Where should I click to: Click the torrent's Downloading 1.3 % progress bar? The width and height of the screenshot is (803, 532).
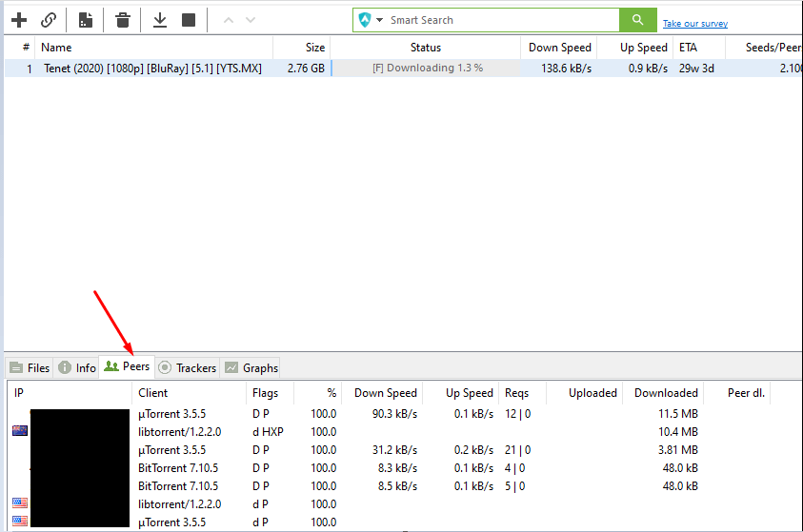point(427,69)
